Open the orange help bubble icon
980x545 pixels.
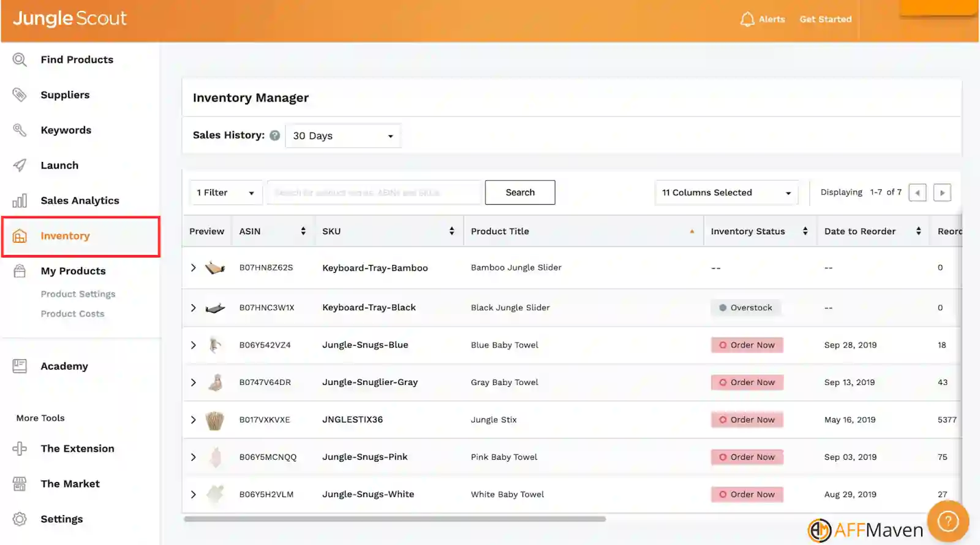(948, 521)
